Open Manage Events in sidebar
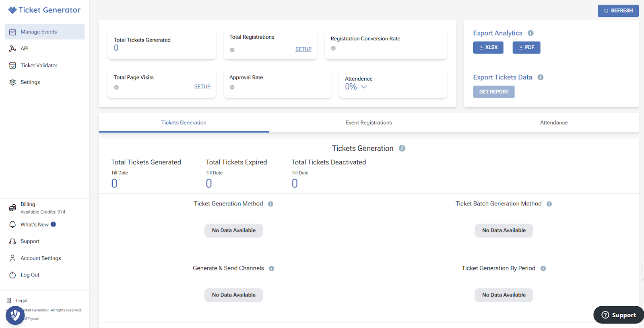Screen dimensions: 644x328 coord(45,32)
